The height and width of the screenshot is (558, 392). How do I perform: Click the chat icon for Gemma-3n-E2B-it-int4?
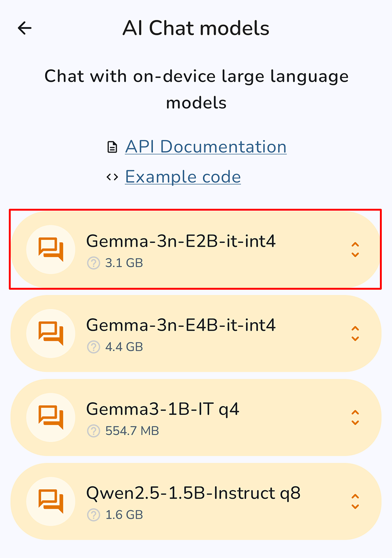click(x=50, y=249)
